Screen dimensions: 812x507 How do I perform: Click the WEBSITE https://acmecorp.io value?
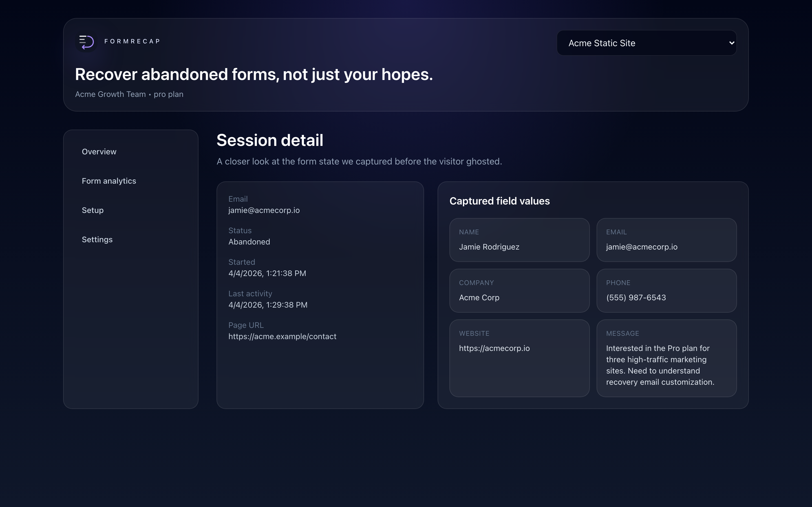494,348
